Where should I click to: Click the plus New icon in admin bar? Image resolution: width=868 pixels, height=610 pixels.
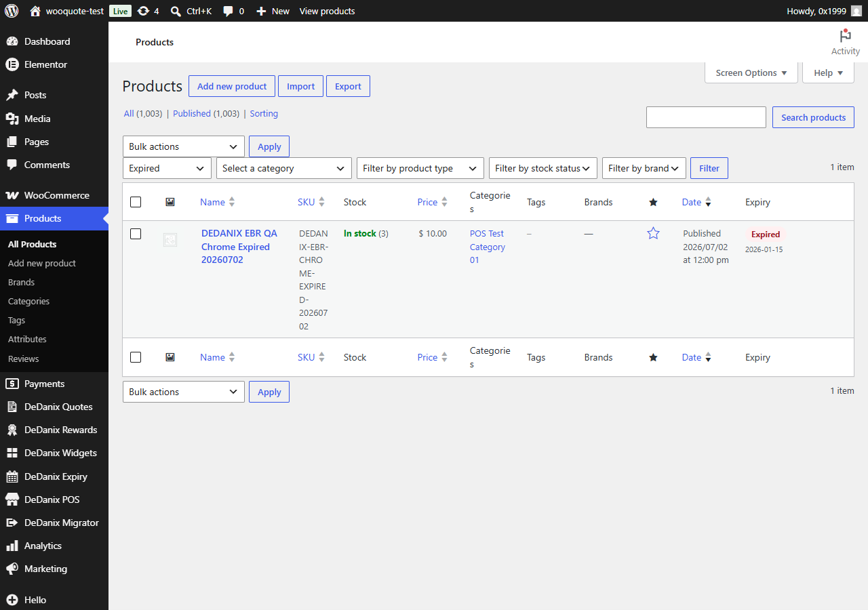[x=261, y=11]
